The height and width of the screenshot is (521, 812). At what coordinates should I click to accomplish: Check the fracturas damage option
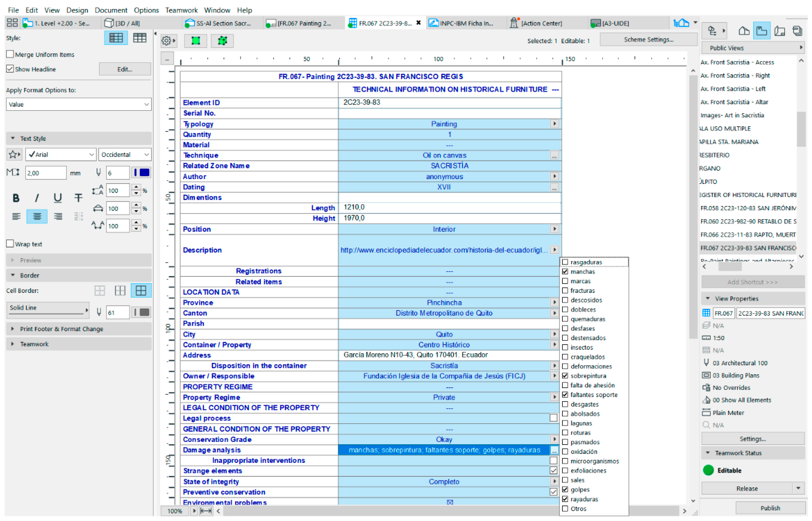pyautogui.click(x=566, y=291)
